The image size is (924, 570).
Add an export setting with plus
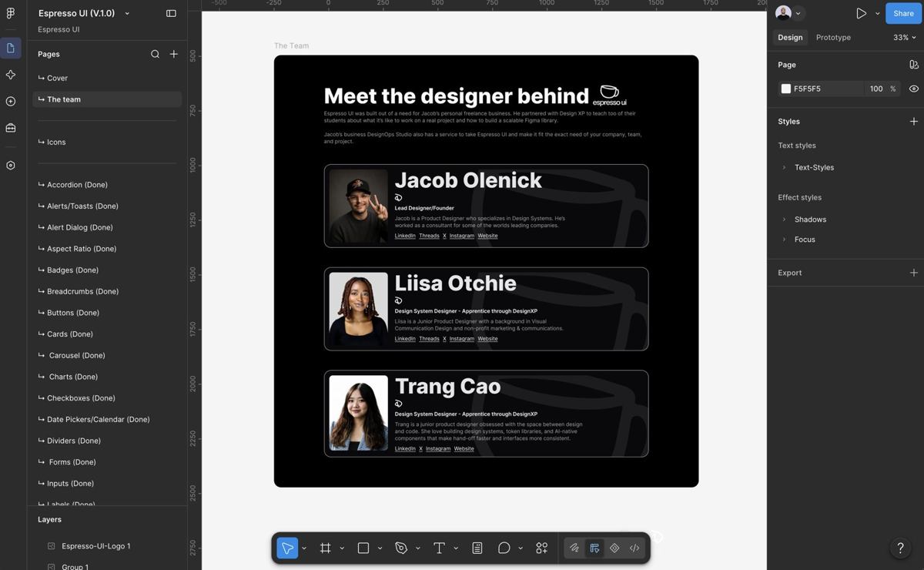(x=914, y=273)
